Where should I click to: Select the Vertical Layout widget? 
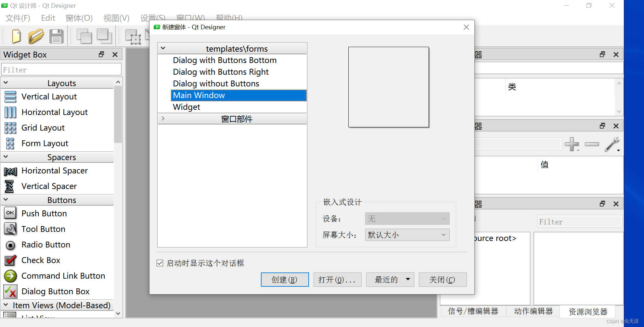[49, 96]
